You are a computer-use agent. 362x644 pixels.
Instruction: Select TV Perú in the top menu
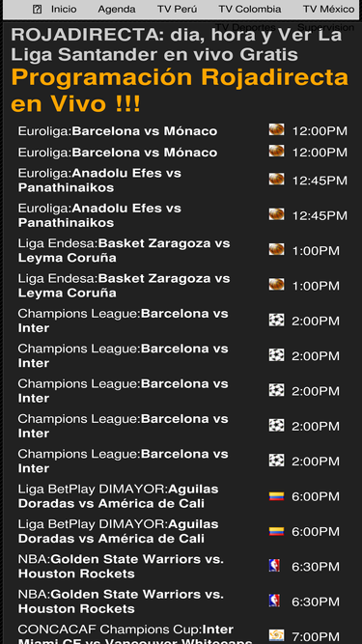pos(177,9)
